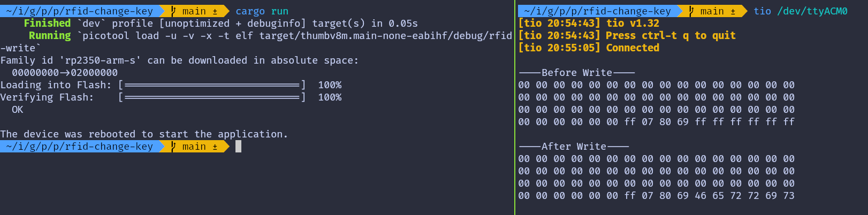Click the "Connected" tio status line

point(633,48)
